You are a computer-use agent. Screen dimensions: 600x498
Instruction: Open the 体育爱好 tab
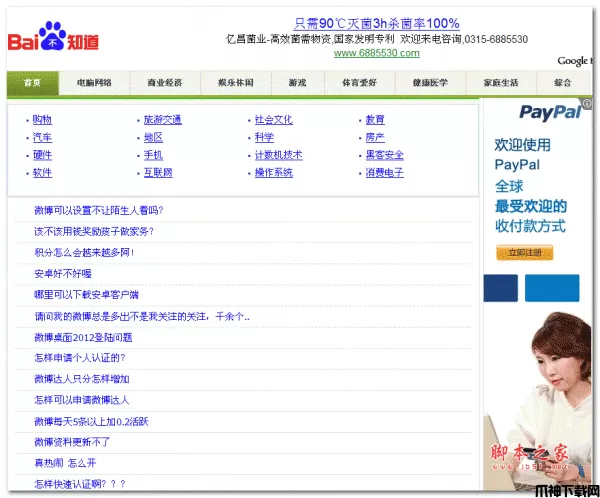[360, 83]
